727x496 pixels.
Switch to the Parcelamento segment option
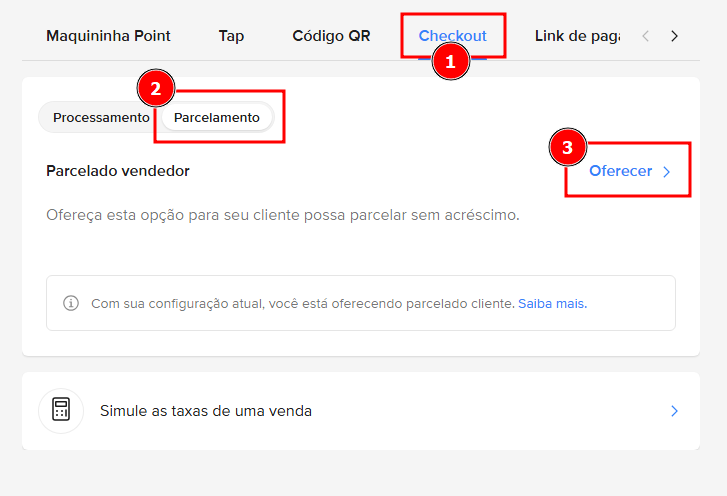click(x=217, y=117)
